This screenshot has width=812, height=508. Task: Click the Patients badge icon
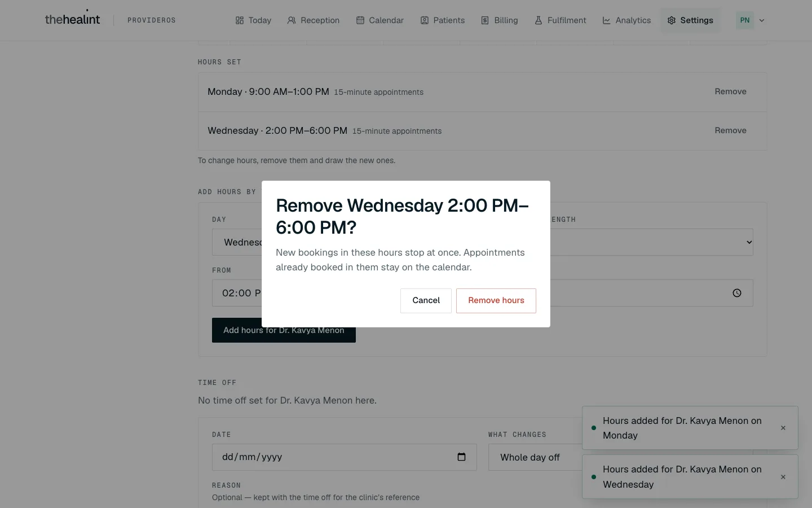(x=425, y=20)
